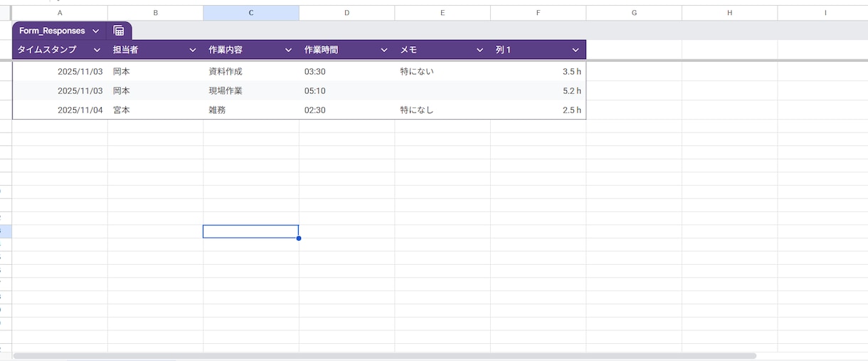The image size is (868, 361).
Task: Select column I header
Action: (x=822, y=13)
